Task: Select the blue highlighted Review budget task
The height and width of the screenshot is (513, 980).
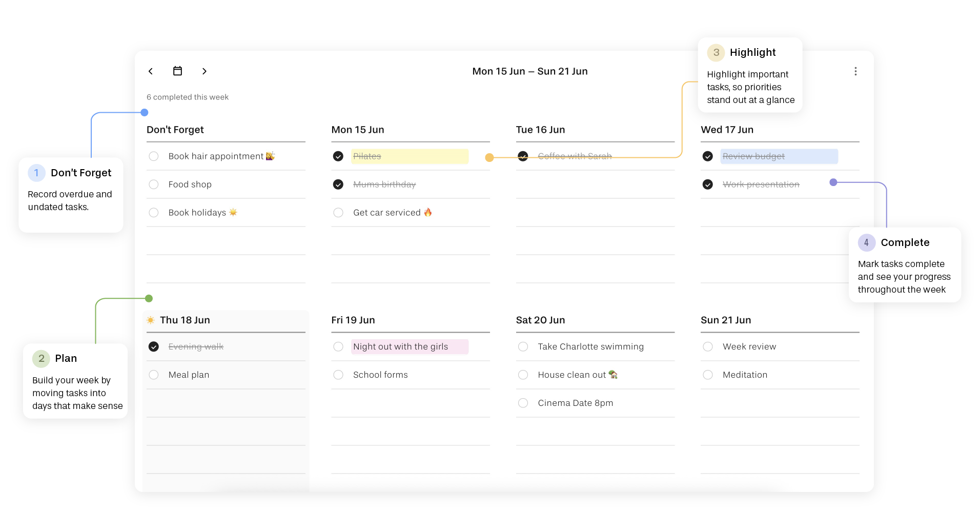Action: [x=779, y=156]
